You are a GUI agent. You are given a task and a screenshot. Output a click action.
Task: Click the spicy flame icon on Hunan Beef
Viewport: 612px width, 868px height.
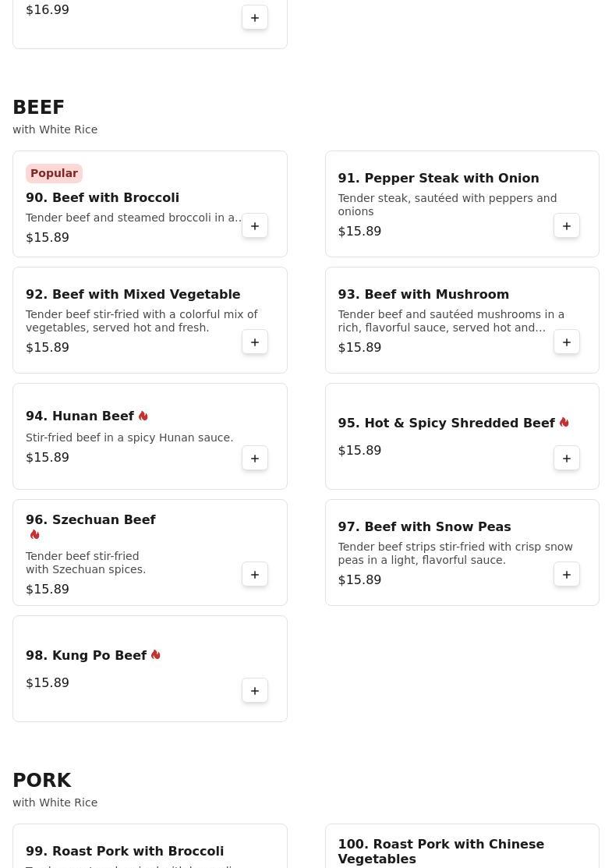(x=143, y=416)
